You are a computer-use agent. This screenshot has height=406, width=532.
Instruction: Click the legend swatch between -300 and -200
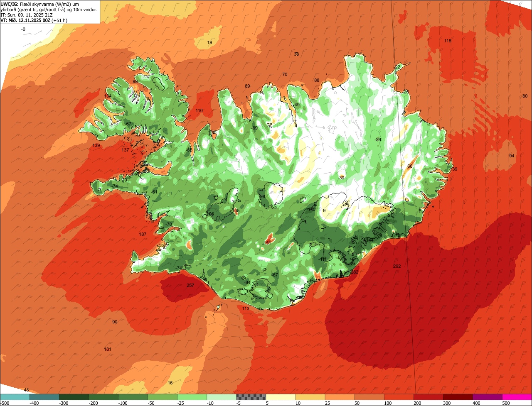click(x=74, y=397)
